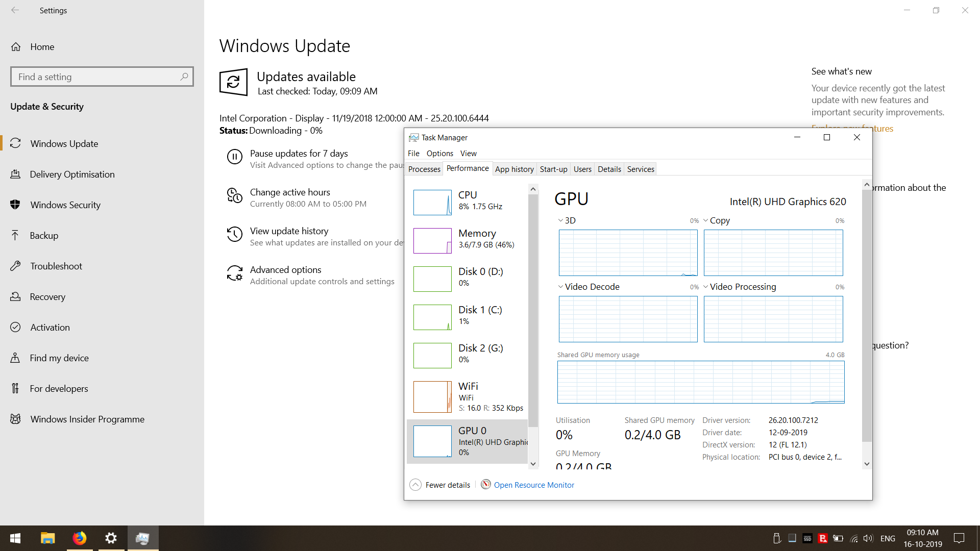Switch to the Details tab
The height and width of the screenshot is (551, 980).
(x=609, y=169)
